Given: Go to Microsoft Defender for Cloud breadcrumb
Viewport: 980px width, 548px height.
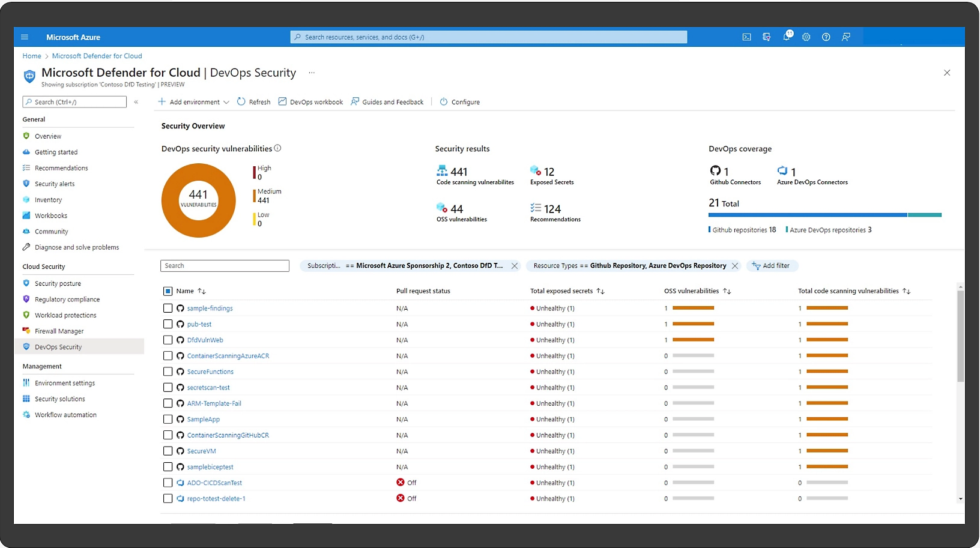Looking at the screenshot, I should 97,56.
